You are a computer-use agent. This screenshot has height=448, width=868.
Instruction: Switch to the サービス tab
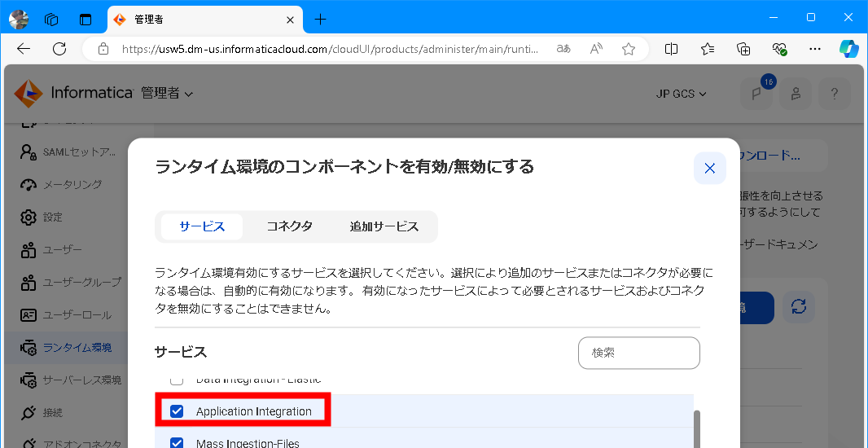tap(202, 226)
